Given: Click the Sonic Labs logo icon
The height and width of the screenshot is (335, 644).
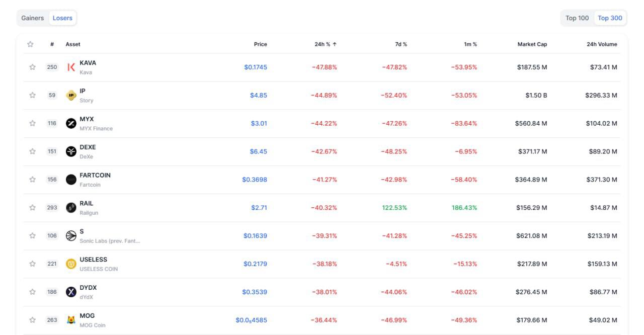Looking at the screenshot, I should 71,235.
